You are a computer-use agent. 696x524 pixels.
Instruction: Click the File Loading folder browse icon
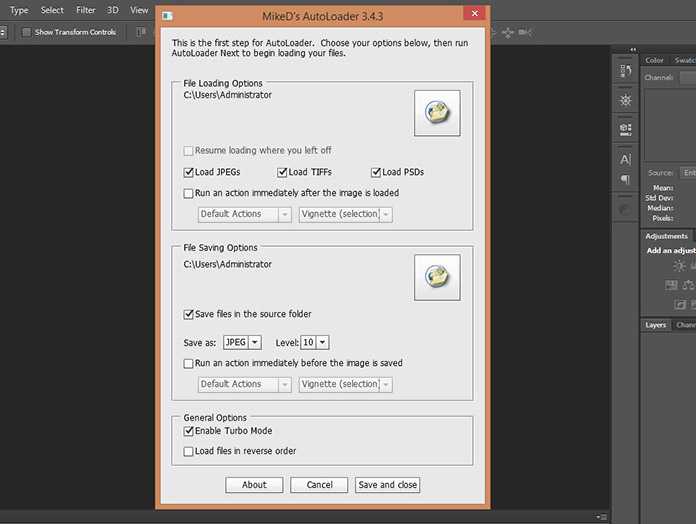pos(437,113)
